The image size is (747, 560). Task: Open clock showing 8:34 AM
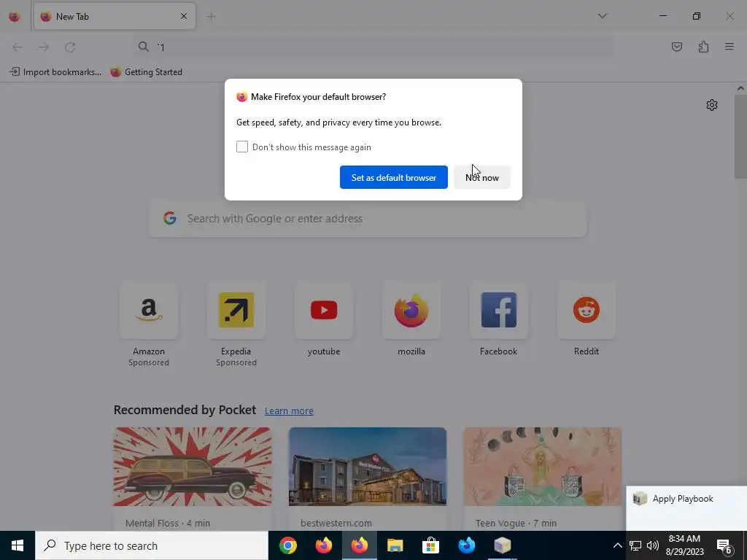pos(684,545)
